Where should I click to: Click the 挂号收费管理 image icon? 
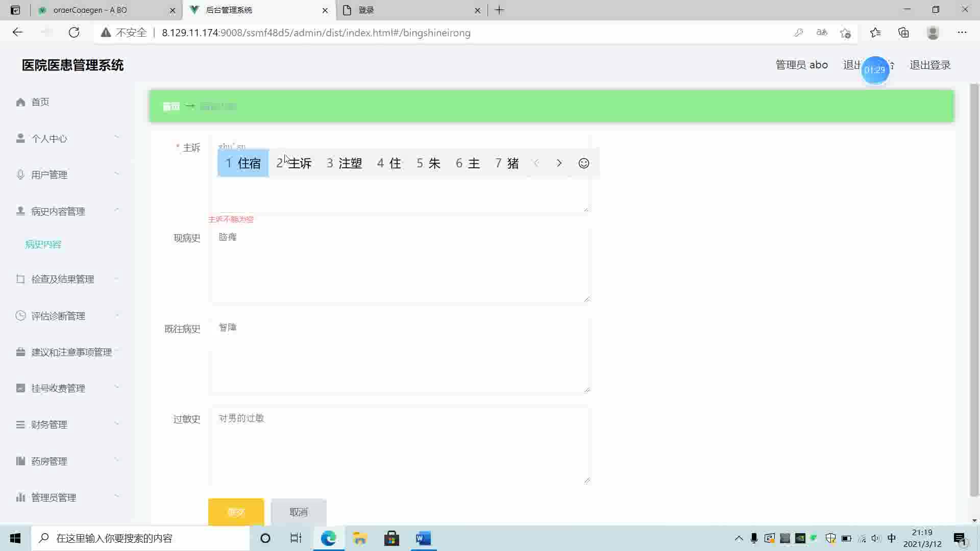pos(20,388)
